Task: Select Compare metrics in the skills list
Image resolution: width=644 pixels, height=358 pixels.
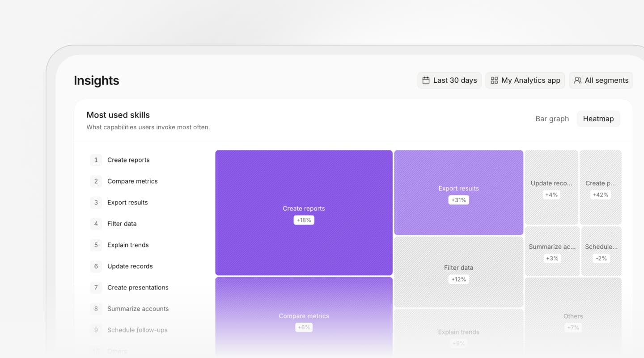Action: (132, 181)
